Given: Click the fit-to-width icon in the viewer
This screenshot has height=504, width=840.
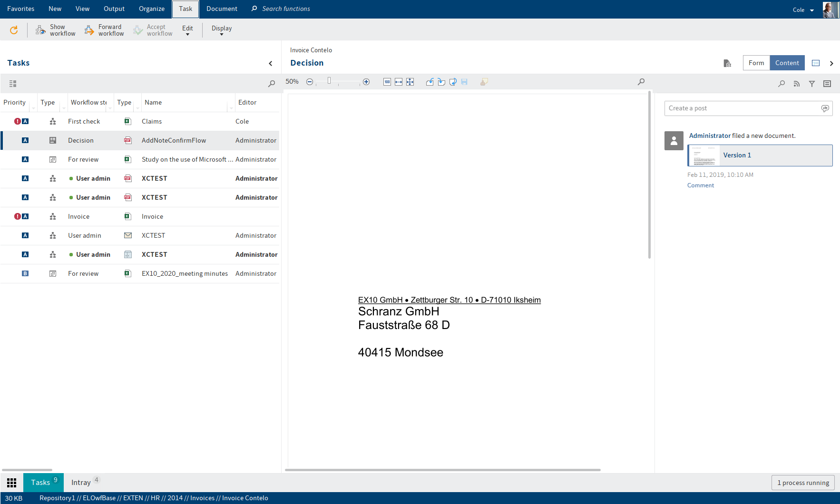Looking at the screenshot, I should coord(399,82).
